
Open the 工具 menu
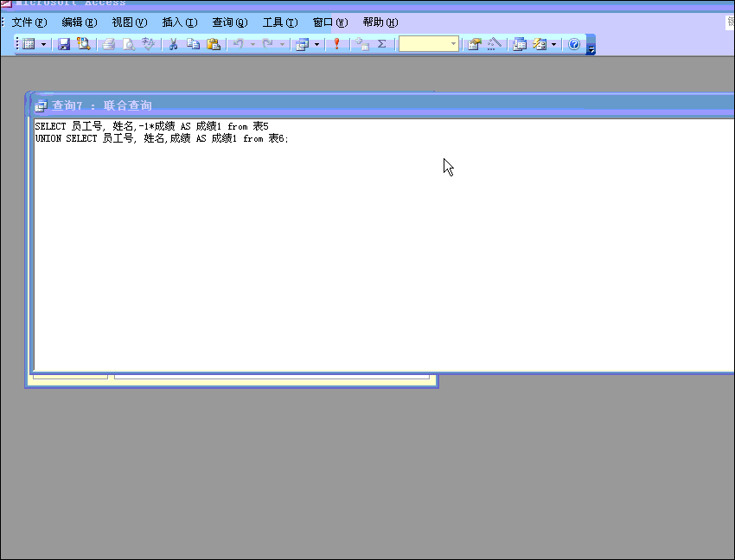279,22
